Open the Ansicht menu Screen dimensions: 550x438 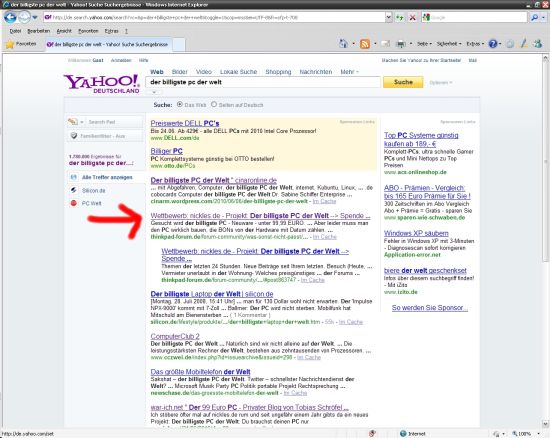[64, 31]
